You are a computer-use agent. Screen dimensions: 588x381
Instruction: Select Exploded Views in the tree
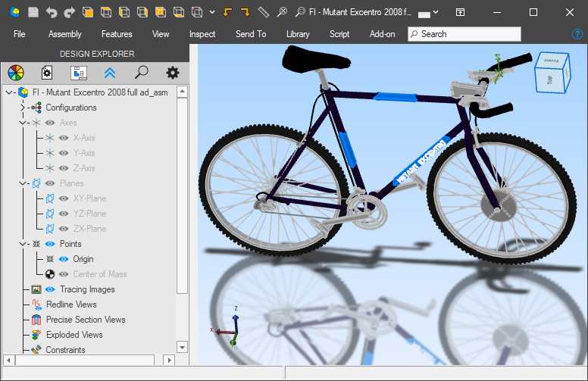(x=73, y=335)
